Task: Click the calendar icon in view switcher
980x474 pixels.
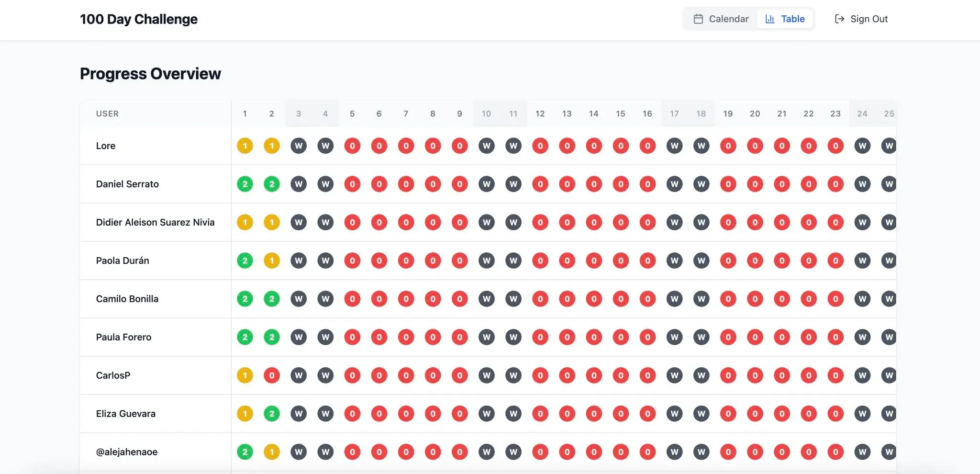Action: coord(698,19)
